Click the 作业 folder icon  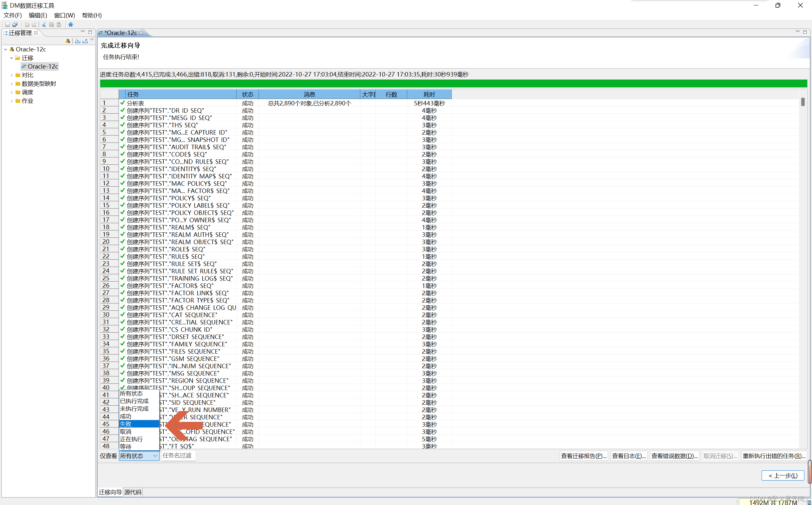point(18,101)
